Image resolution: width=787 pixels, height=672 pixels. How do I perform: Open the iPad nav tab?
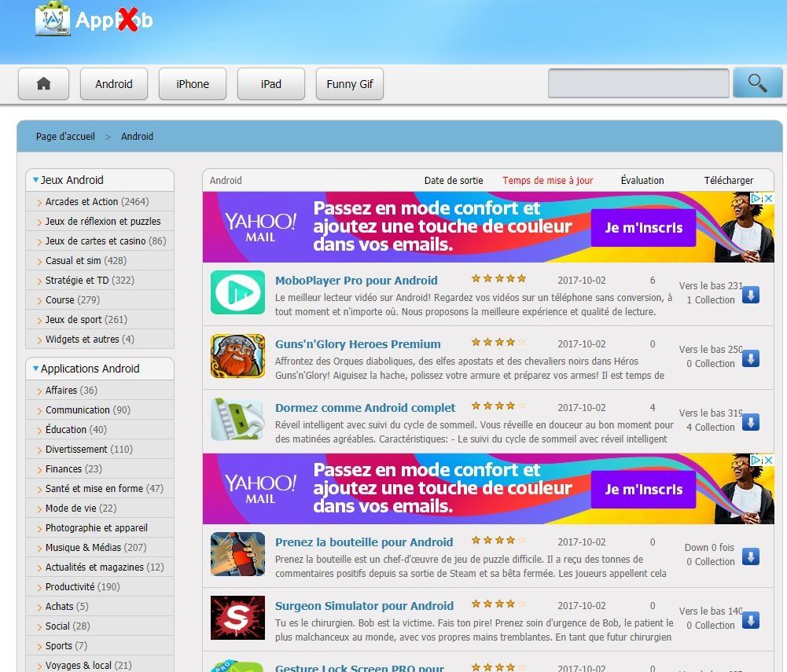click(x=271, y=84)
